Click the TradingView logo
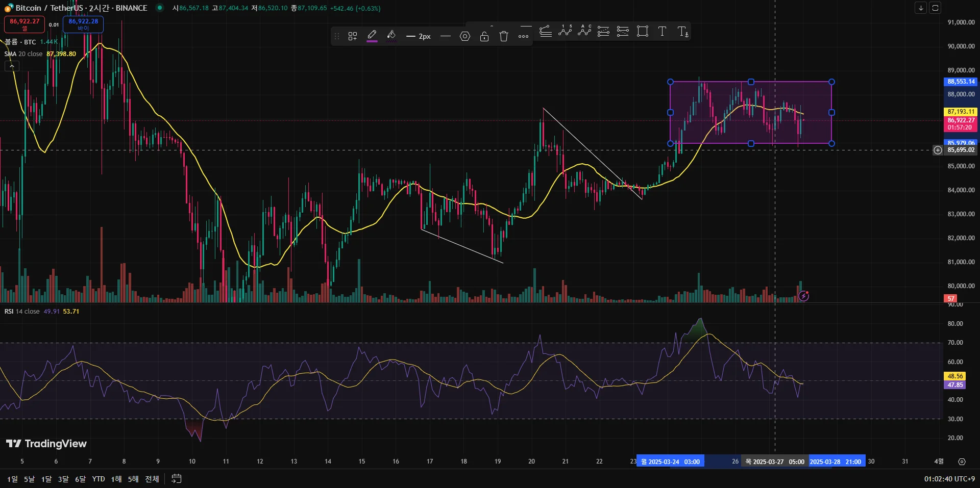This screenshot has height=488, width=980. click(x=46, y=444)
